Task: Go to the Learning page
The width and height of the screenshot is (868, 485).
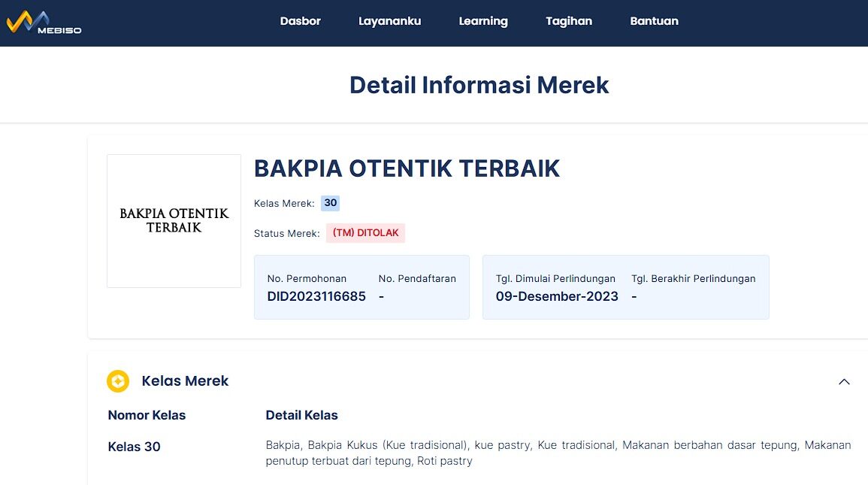Action: pyautogui.click(x=483, y=21)
